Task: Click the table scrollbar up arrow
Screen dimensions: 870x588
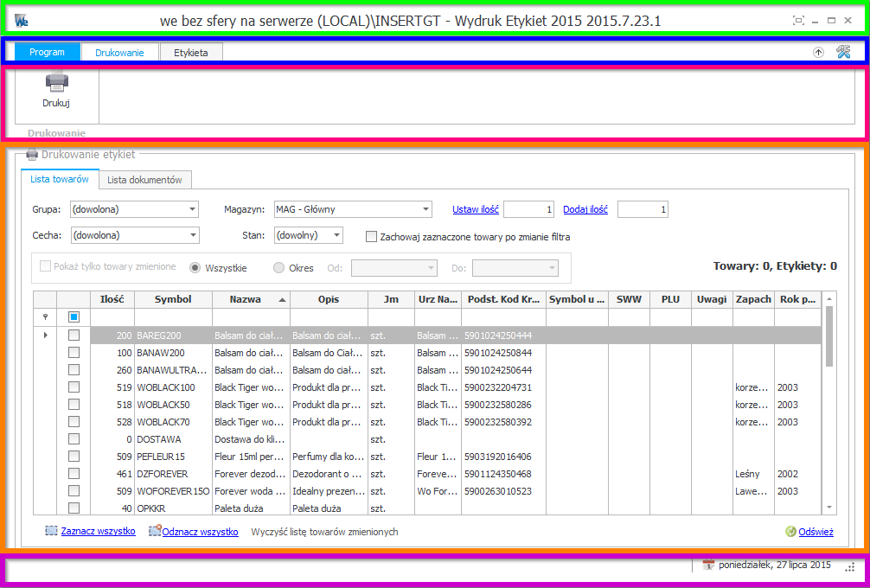Action: point(829,299)
